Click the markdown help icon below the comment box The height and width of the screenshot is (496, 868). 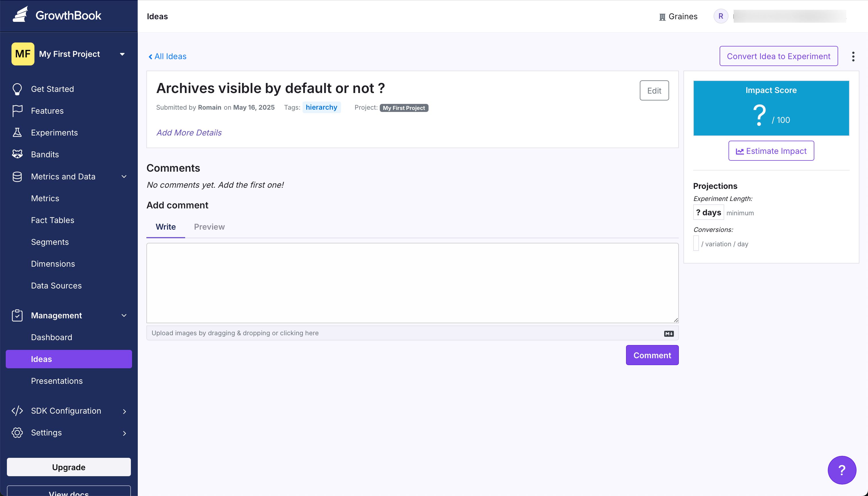coord(669,334)
